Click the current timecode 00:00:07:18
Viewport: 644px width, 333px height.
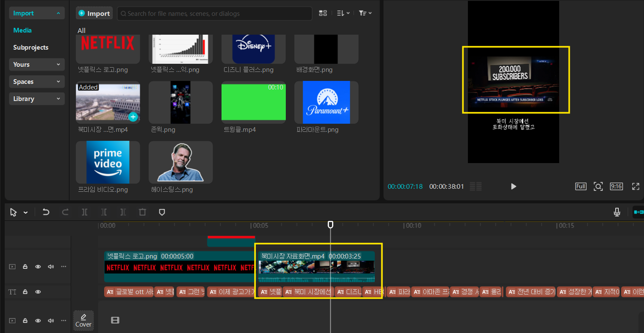click(405, 186)
